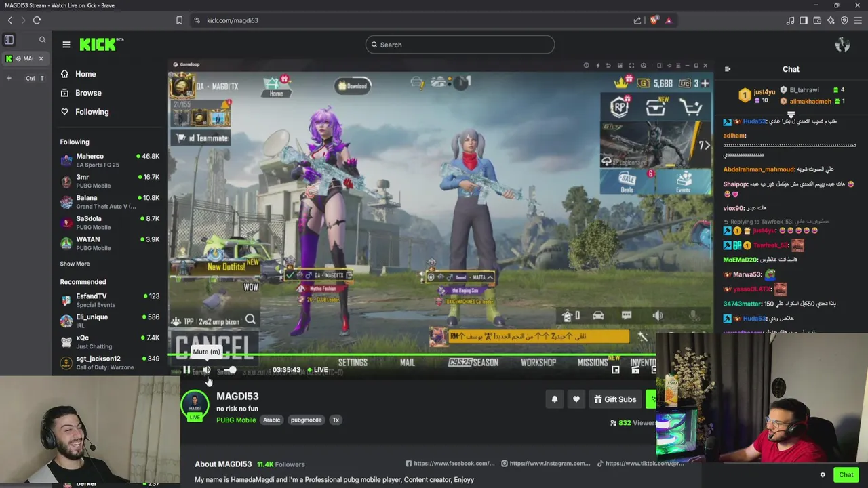Open Maherco channel from Following list
This screenshot has height=488, width=868.
[110, 160]
